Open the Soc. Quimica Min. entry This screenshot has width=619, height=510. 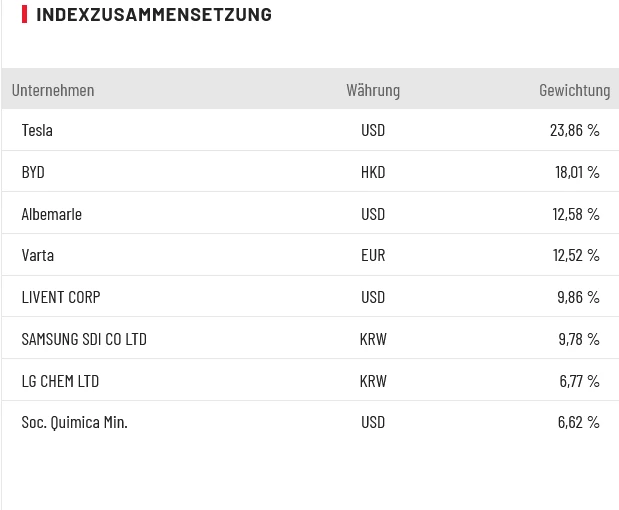pos(75,422)
